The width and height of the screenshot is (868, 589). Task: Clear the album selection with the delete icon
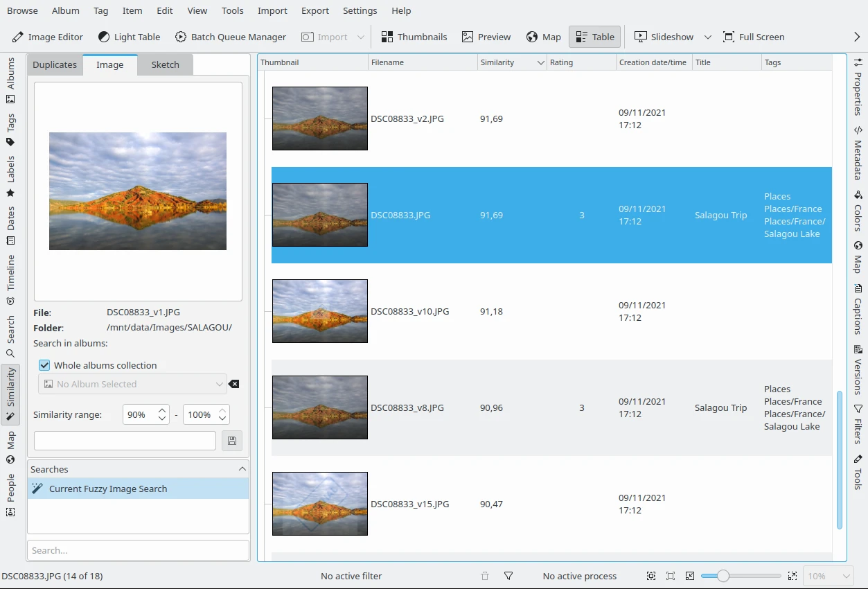[234, 384]
